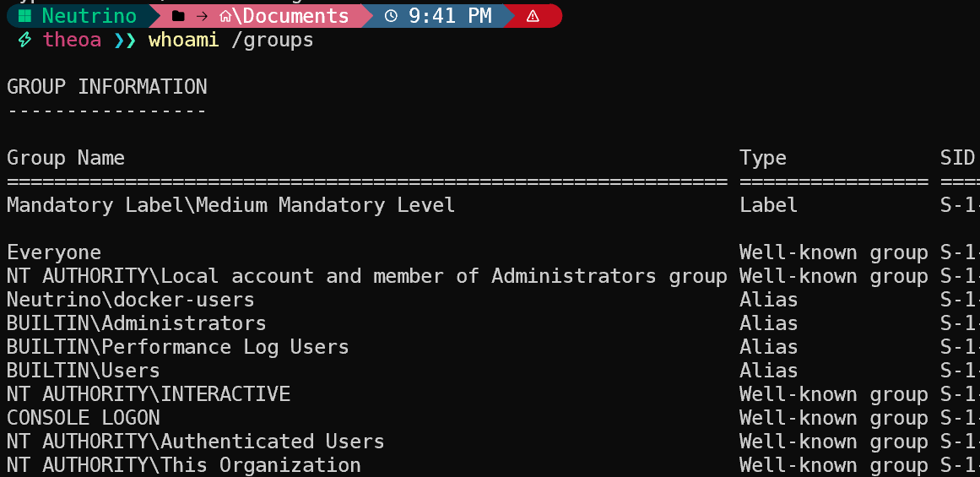Click the home icon before \Documents
The width and height of the screenshot is (980, 477).
(x=225, y=16)
